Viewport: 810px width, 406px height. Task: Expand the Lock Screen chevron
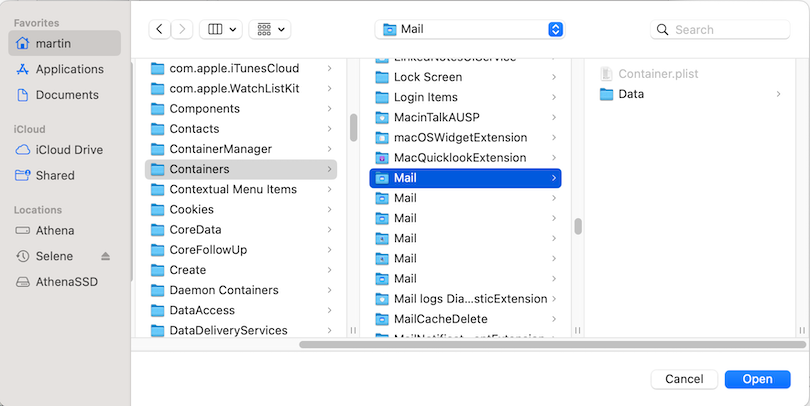coord(554,77)
